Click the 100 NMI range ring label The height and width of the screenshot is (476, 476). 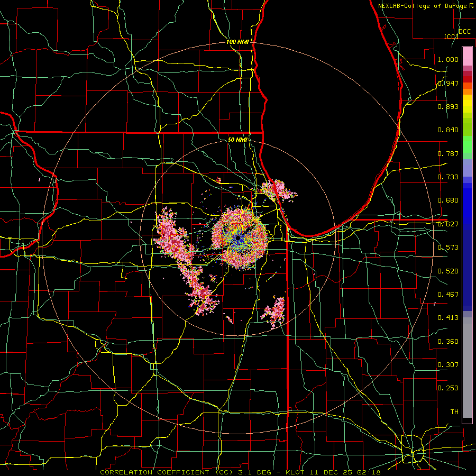coord(237,42)
